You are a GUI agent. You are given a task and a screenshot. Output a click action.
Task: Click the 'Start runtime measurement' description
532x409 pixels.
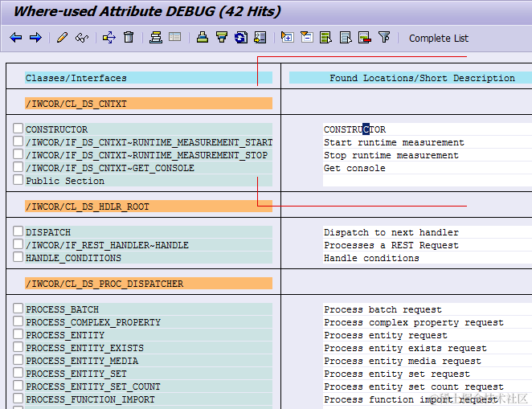click(x=394, y=142)
